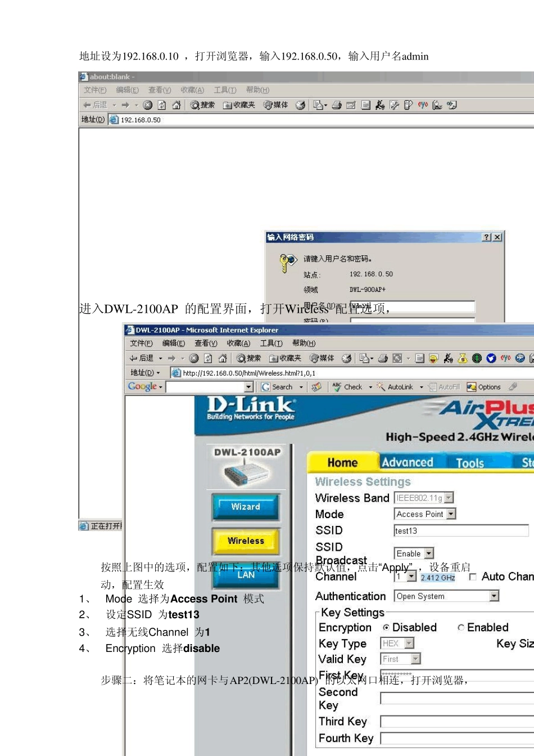Close the 输入网络密码 dialog
The image size is (534, 756).
[x=497, y=237]
